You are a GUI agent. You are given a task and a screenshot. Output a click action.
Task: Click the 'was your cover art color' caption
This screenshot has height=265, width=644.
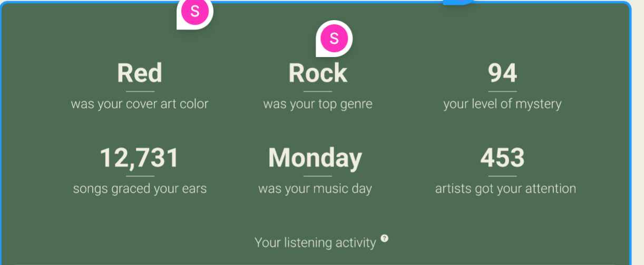click(140, 104)
